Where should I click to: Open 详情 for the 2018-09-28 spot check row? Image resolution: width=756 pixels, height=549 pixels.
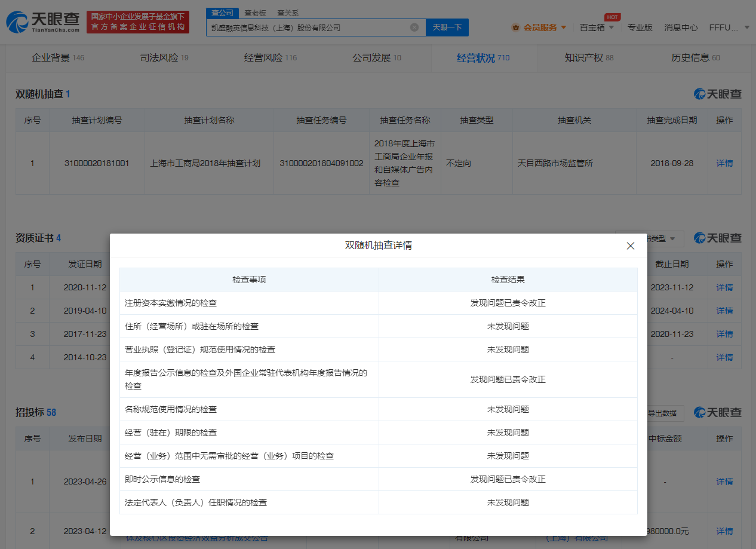pos(724,163)
